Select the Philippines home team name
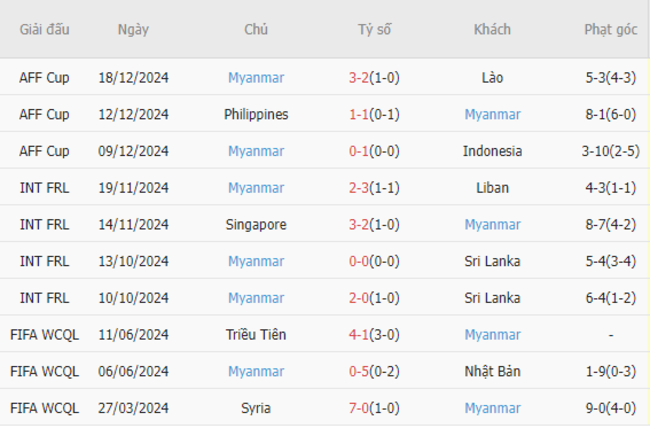The width and height of the screenshot is (650, 436). point(256,114)
